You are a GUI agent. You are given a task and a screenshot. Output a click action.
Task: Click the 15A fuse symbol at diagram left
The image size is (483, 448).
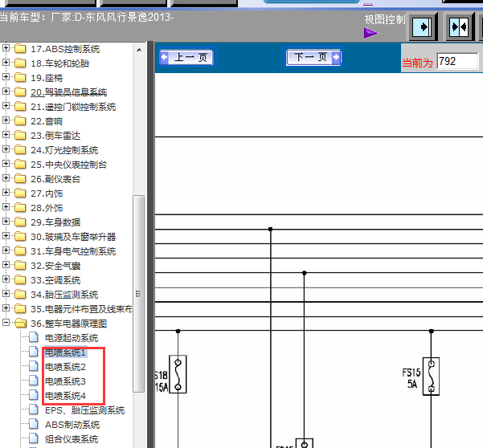click(x=178, y=374)
